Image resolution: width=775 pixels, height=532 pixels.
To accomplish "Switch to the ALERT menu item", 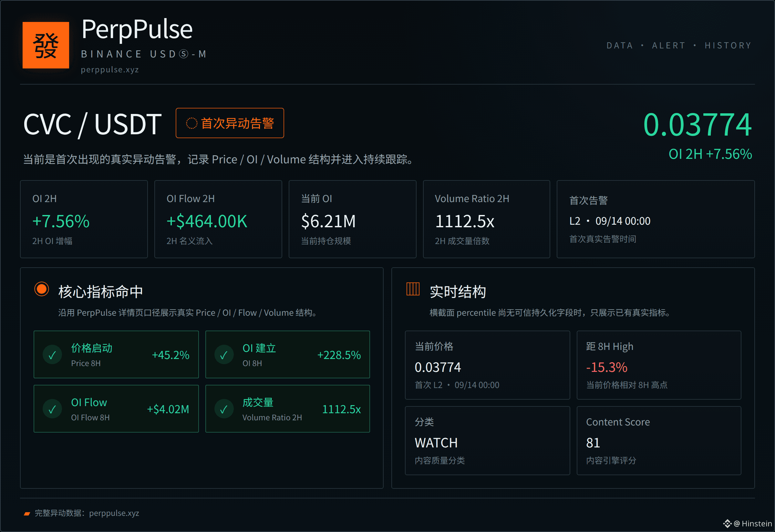I will coord(669,45).
